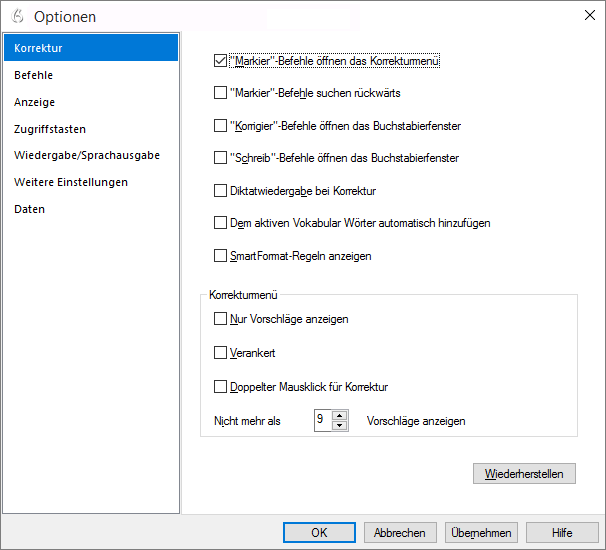Screen dimensions: 606x550
Task: Click the suggestions count field showing 9
Action: click(323, 420)
